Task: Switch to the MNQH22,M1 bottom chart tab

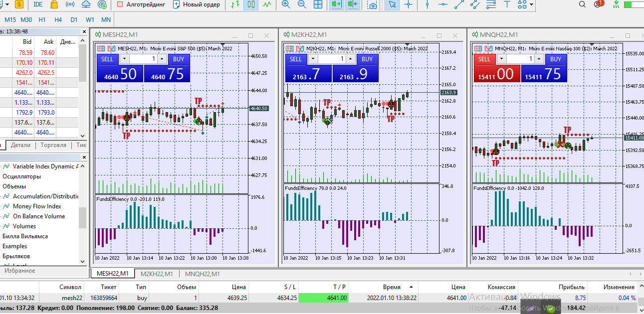Action: tap(202, 274)
